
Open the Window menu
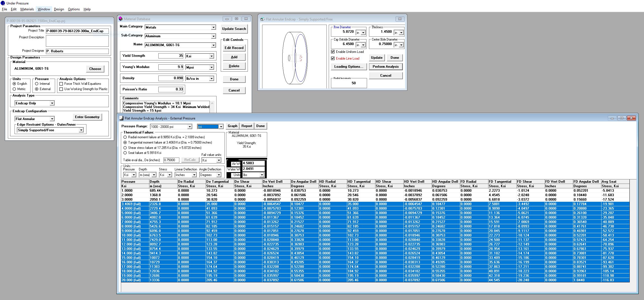(x=44, y=9)
